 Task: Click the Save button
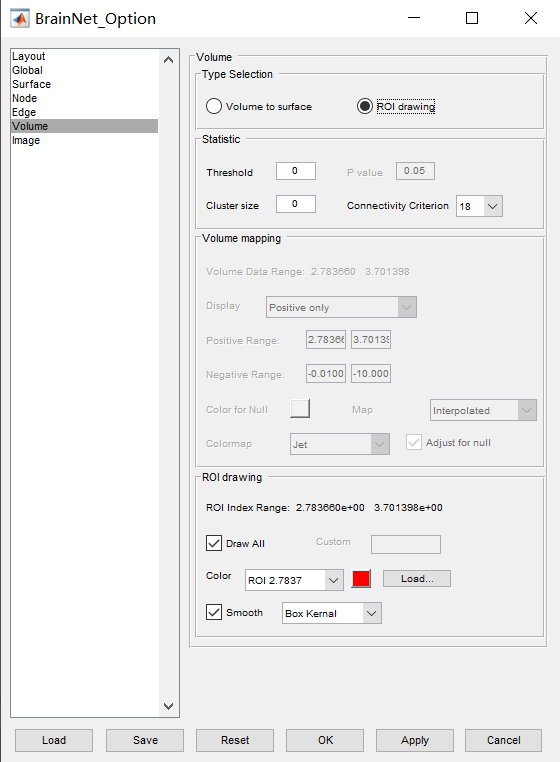click(x=145, y=740)
